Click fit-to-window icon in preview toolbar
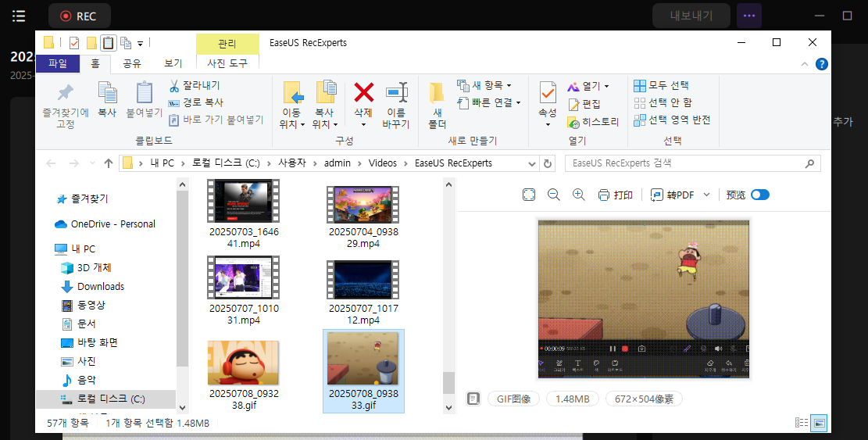Viewport: 868px width, 440px height. point(529,195)
